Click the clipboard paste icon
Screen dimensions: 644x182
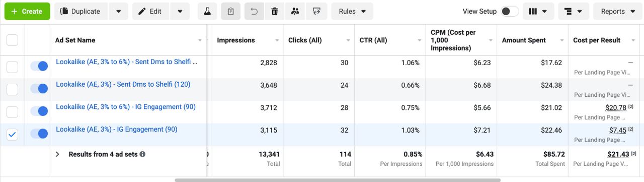pyautogui.click(x=230, y=11)
